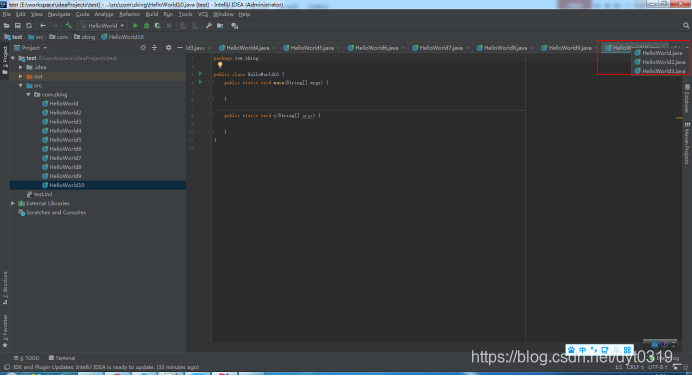Open project with toolbar folder icon
692x376 pixels.
click(6, 26)
